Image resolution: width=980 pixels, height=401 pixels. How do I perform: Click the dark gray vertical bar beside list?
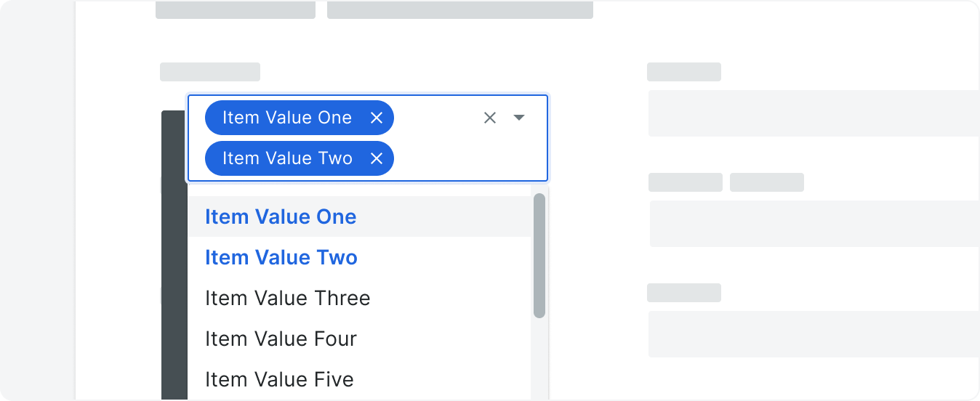coord(174,256)
